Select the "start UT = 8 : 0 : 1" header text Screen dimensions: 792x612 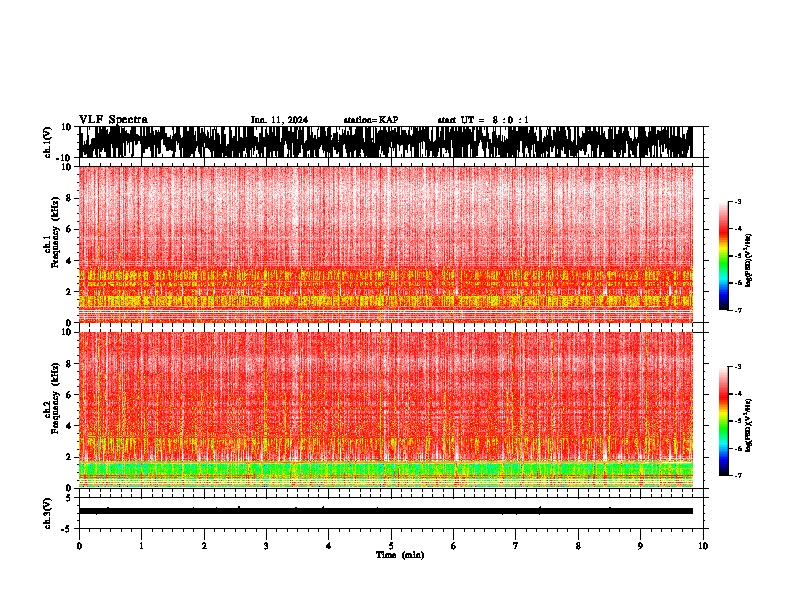point(483,120)
